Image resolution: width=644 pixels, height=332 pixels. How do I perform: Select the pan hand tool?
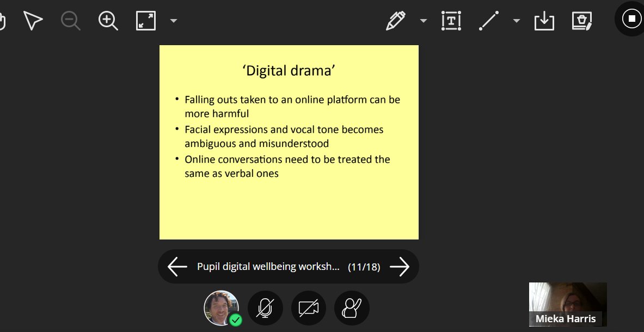click(2, 21)
